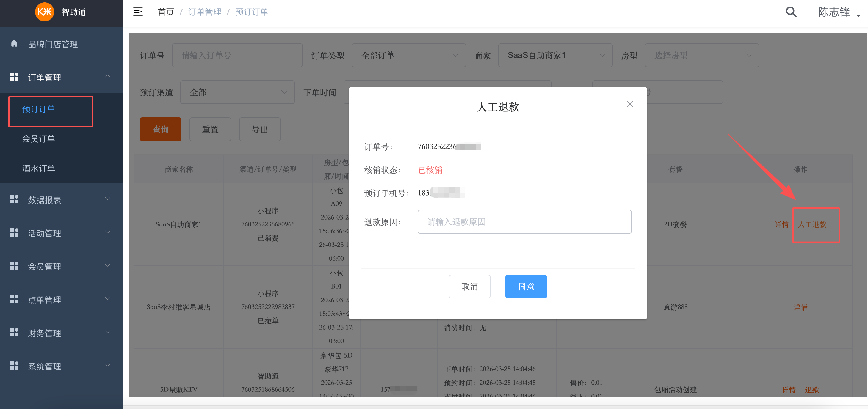The width and height of the screenshot is (868, 409).
Task: Select 酒水订单 in the sidebar menu
Action: pos(39,168)
